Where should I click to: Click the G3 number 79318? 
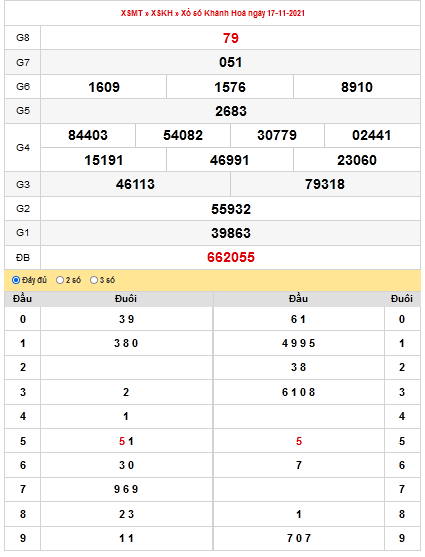point(325,184)
